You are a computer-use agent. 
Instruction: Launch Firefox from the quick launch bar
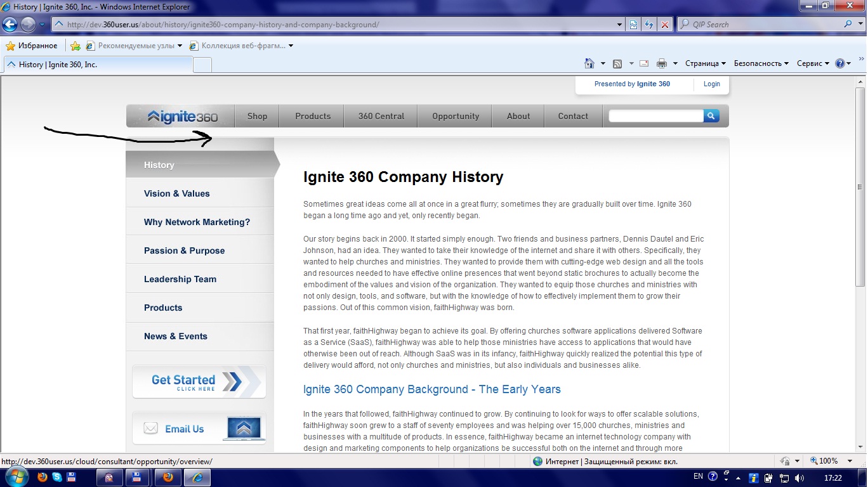point(43,477)
